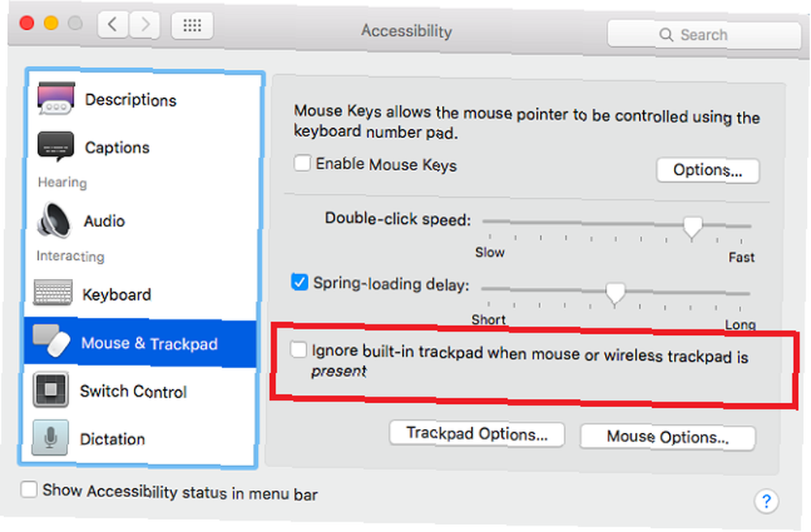This screenshot has width=811, height=532.
Task: Show all preferences grid button
Action: pyautogui.click(x=192, y=26)
